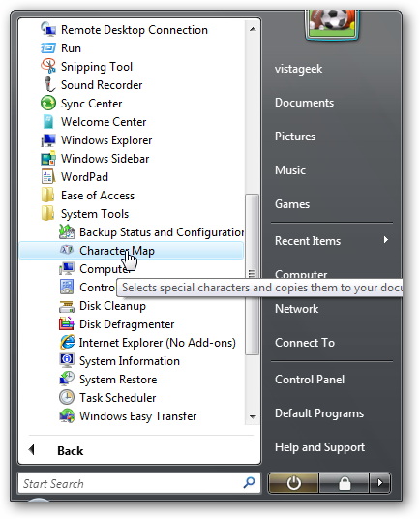Select the Disk Cleanup text entry
The width and height of the screenshot is (420, 519).
pyautogui.click(x=112, y=306)
